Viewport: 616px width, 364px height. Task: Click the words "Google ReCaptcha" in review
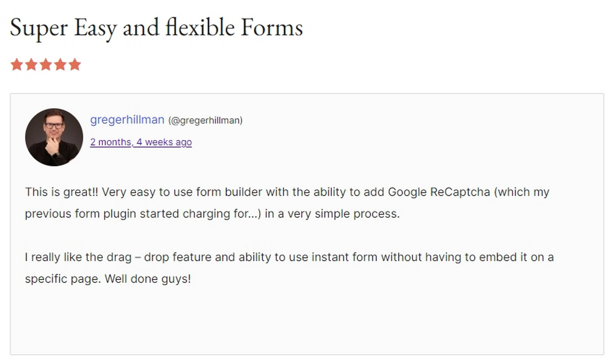point(439,192)
